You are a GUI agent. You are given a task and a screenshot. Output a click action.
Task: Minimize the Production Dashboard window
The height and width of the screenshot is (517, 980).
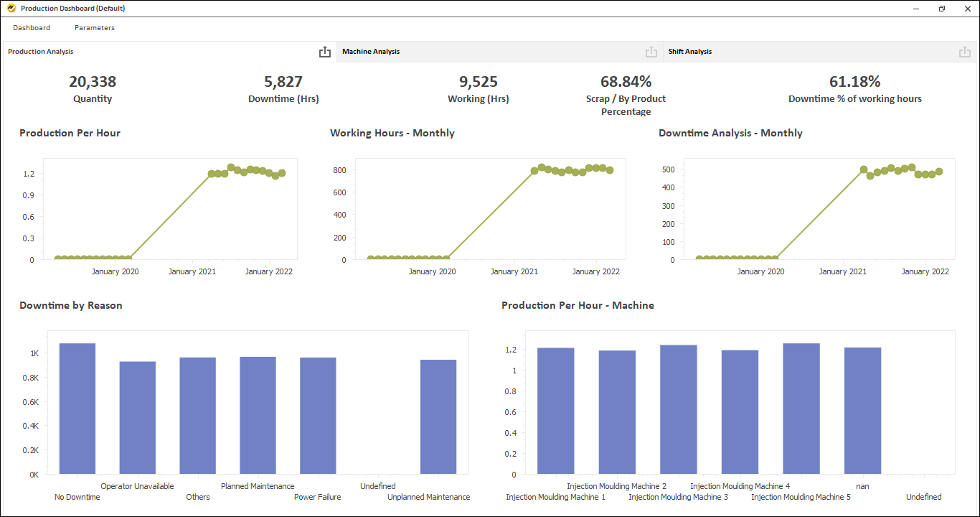[x=917, y=9]
